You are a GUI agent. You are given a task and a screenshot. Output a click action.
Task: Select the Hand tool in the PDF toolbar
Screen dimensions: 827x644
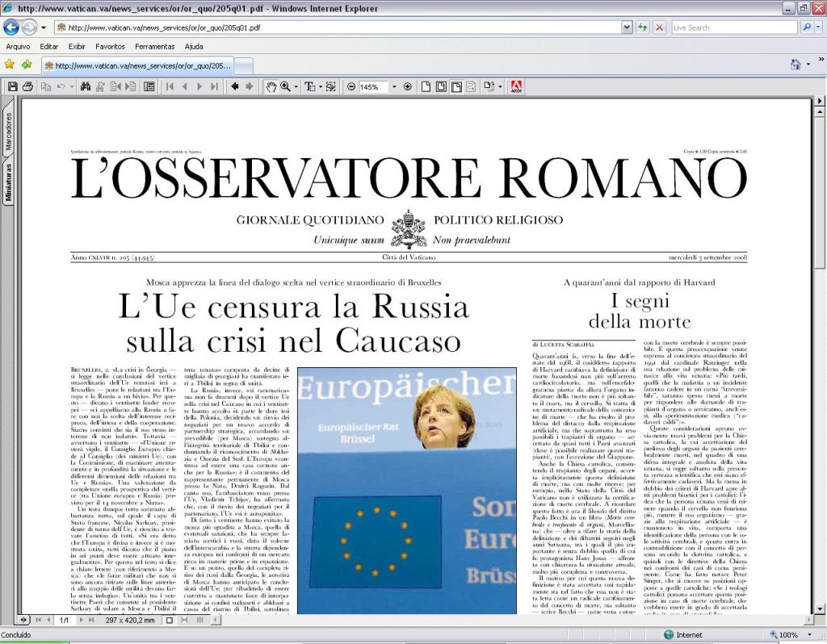pyautogui.click(x=271, y=86)
